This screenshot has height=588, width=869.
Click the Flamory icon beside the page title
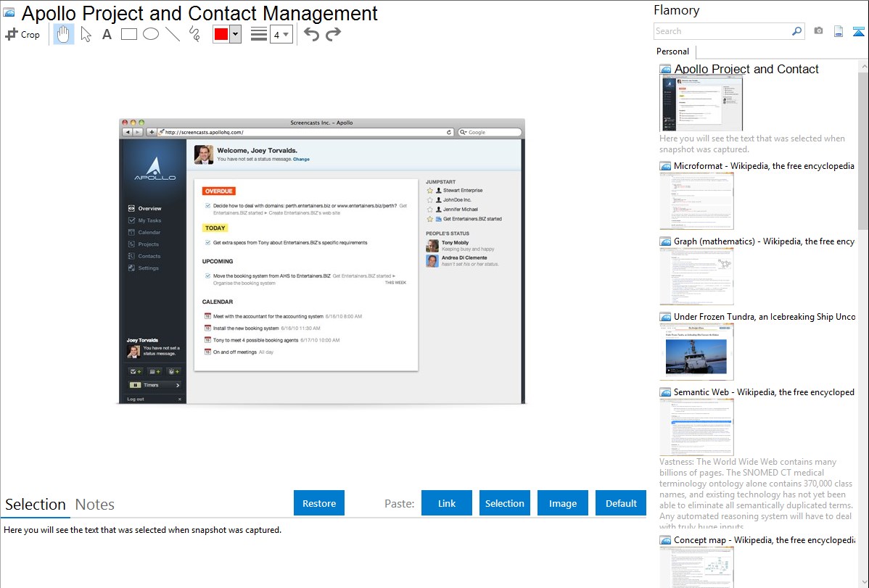tap(9, 13)
